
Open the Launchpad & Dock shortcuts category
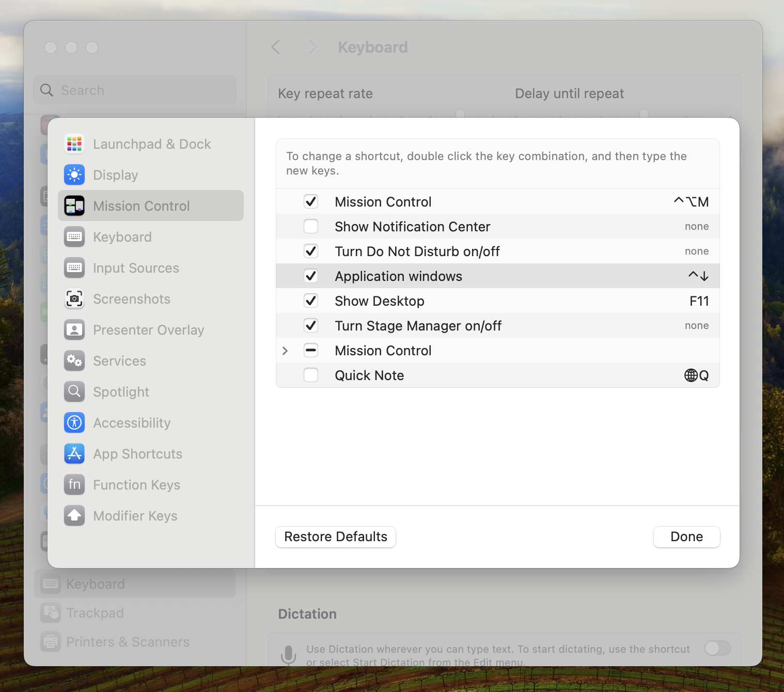tap(151, 144)
